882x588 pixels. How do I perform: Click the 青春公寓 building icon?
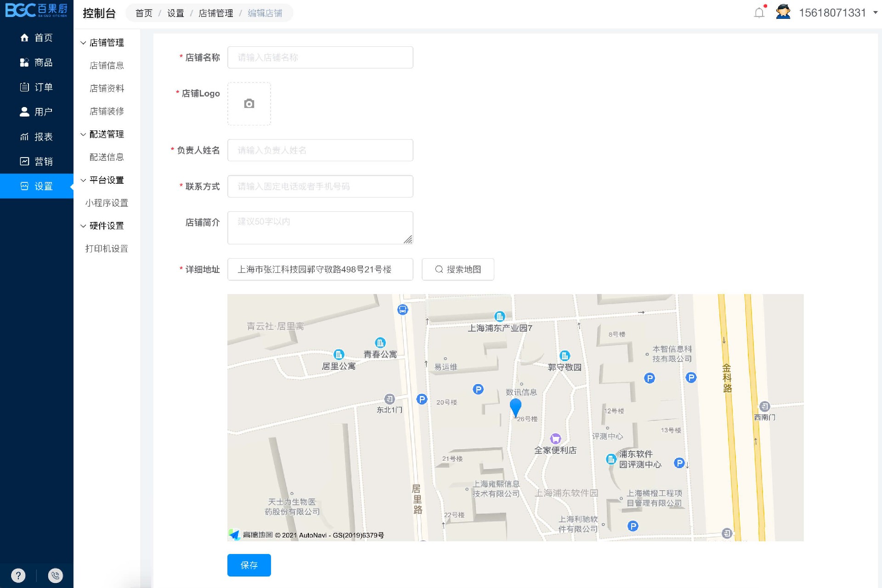[380, 343]
